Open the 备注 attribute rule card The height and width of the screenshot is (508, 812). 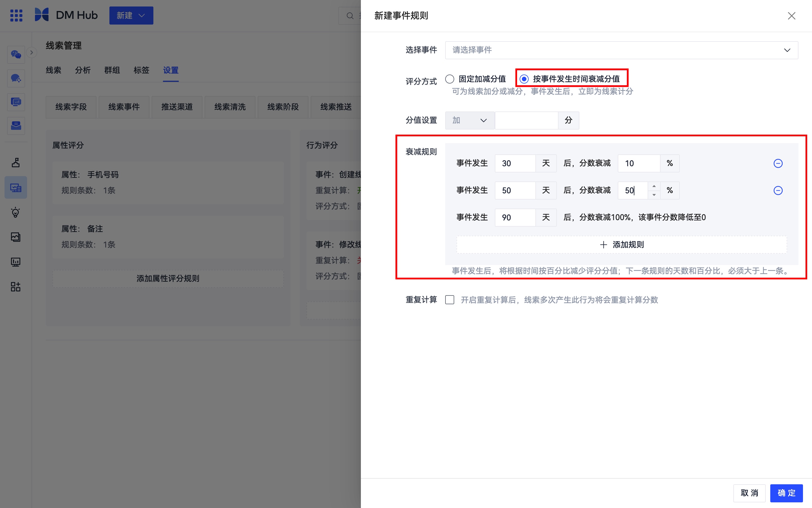168,237
